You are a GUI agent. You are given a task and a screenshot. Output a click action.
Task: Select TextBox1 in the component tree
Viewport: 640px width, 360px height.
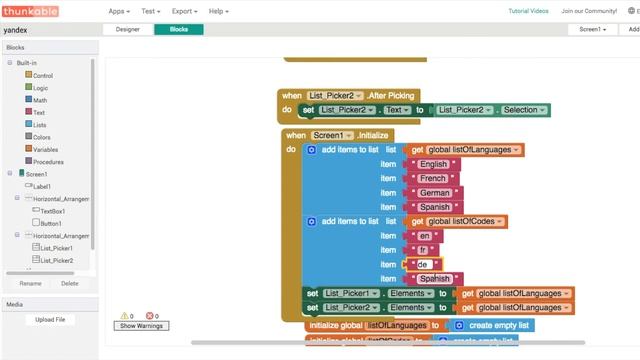(49, 211)
